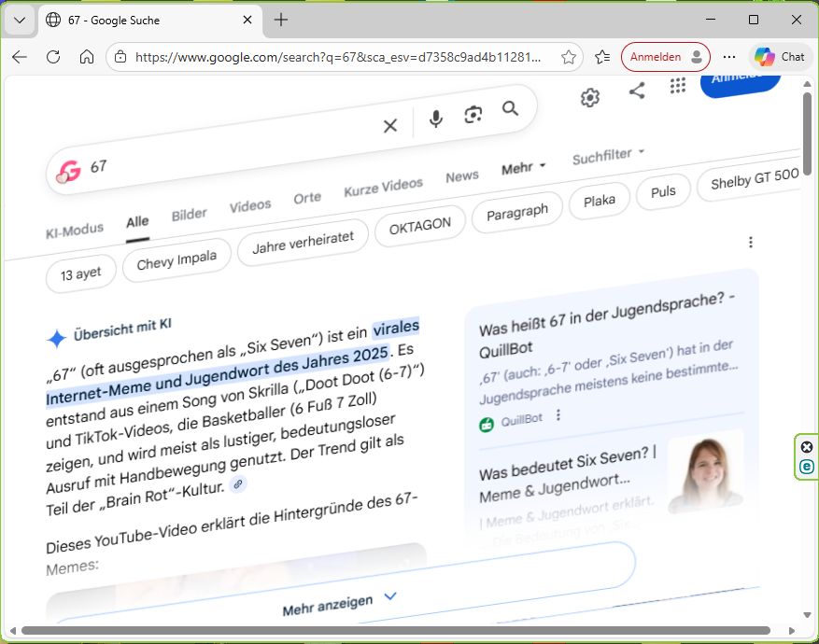Click the browser Anmelden profile button
Screen dimensions: 819x644
tap(666, 57)
